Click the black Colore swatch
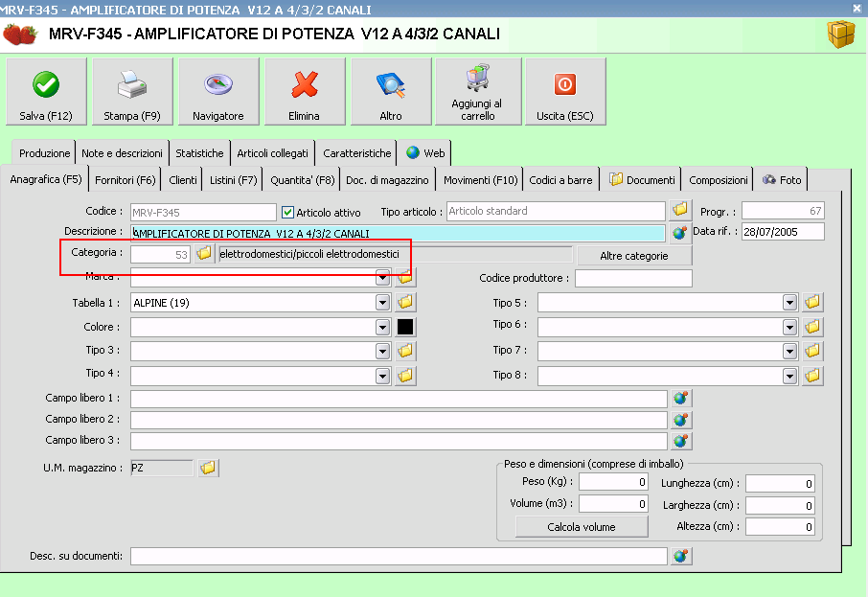This screenshot has width=868, height=597. click(x=405, y=327)
